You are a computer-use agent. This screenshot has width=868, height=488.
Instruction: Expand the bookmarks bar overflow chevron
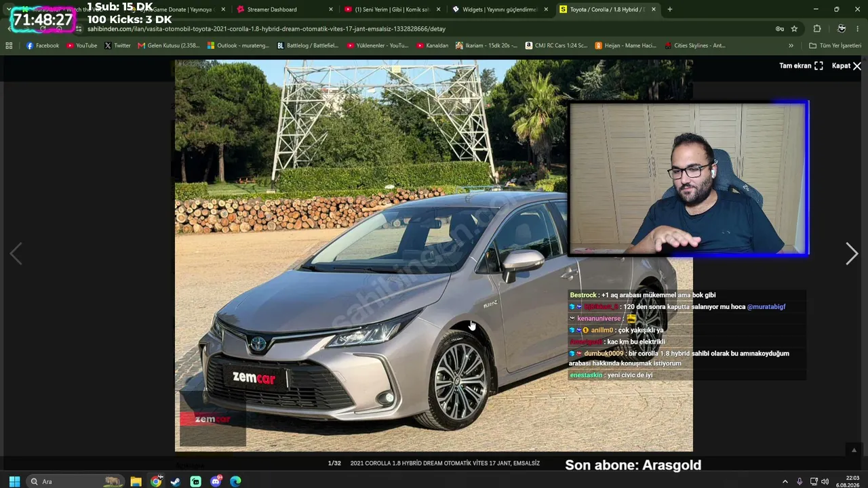[x=791, y=45]
